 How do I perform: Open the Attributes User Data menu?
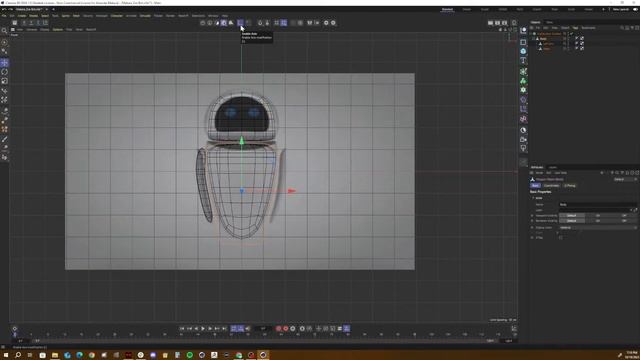(560, 173)
